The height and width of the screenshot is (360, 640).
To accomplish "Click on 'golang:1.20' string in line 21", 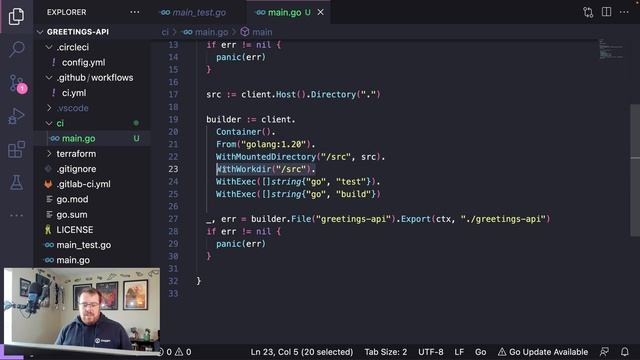I will pos(273,144).
